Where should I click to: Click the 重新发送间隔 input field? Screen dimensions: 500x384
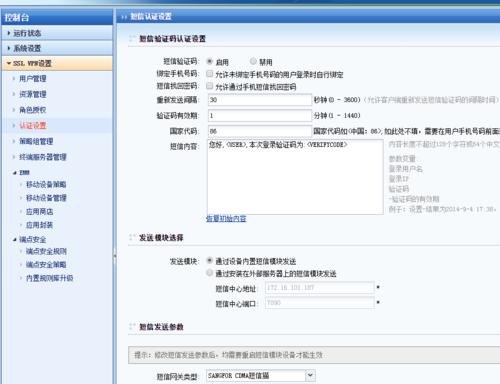pyautogui.click(x=260, y=100)
